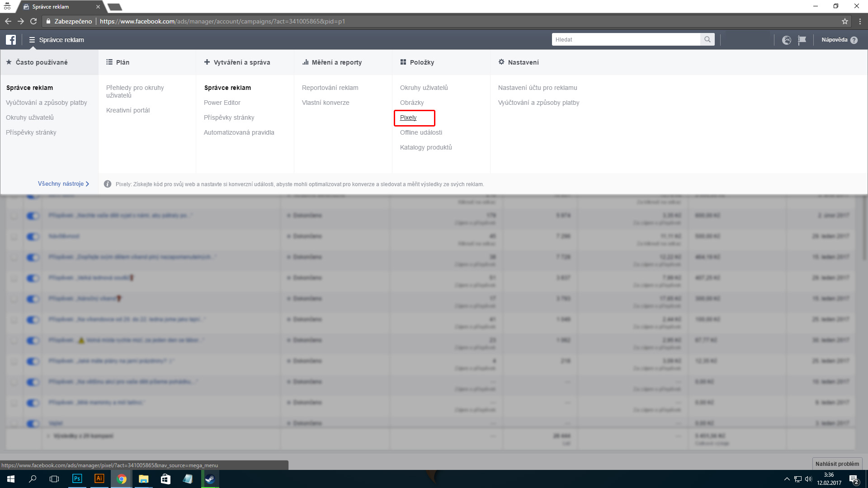Click the volume speaker tray icon
Viewport: 868px width, 488px height.
[809, 479]
